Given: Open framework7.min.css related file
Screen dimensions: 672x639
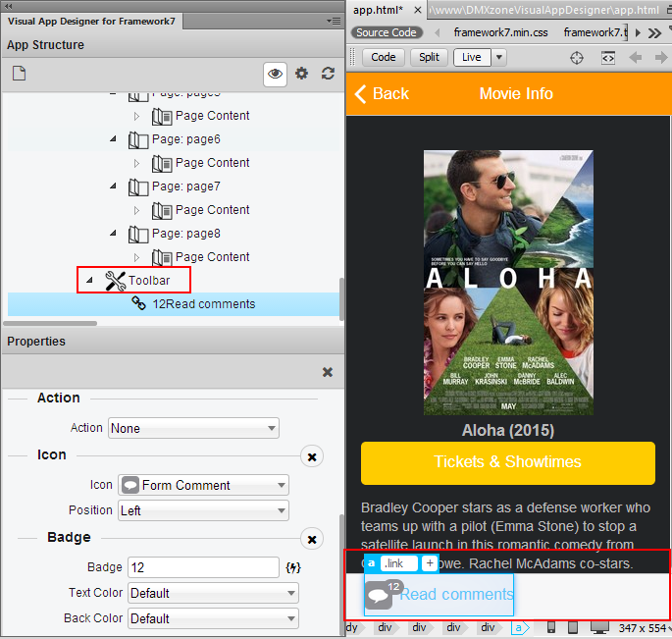Looking at the screenshot, I should click(501, 32).
